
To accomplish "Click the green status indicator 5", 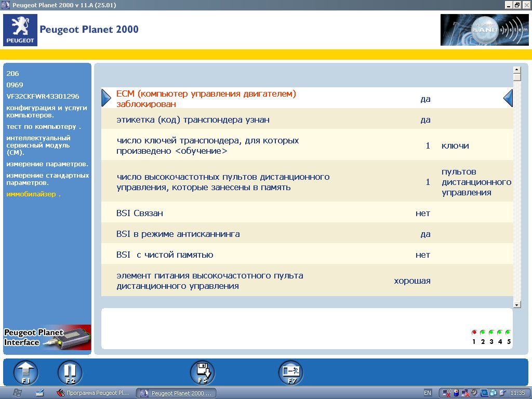I will pos(508,332).
